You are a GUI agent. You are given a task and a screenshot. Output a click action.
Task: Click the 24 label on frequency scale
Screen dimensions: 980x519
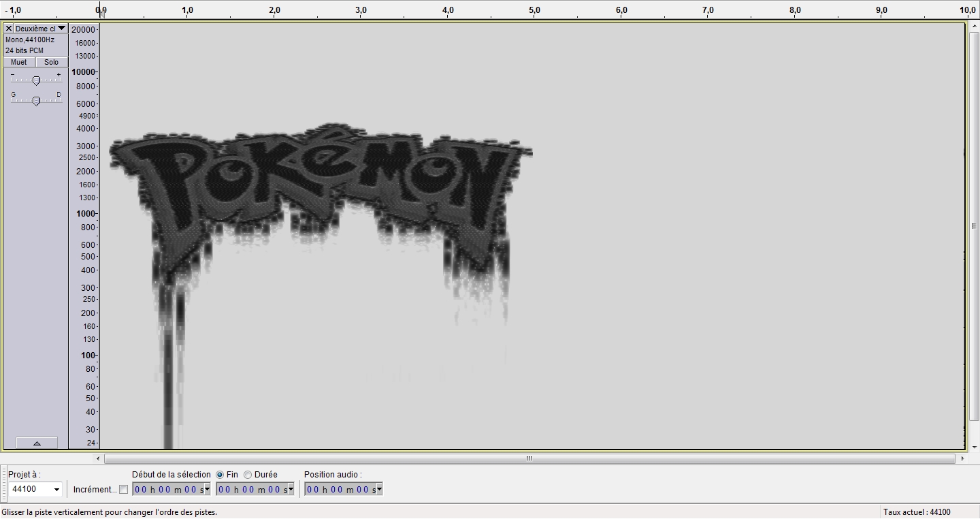click(91, 443)
